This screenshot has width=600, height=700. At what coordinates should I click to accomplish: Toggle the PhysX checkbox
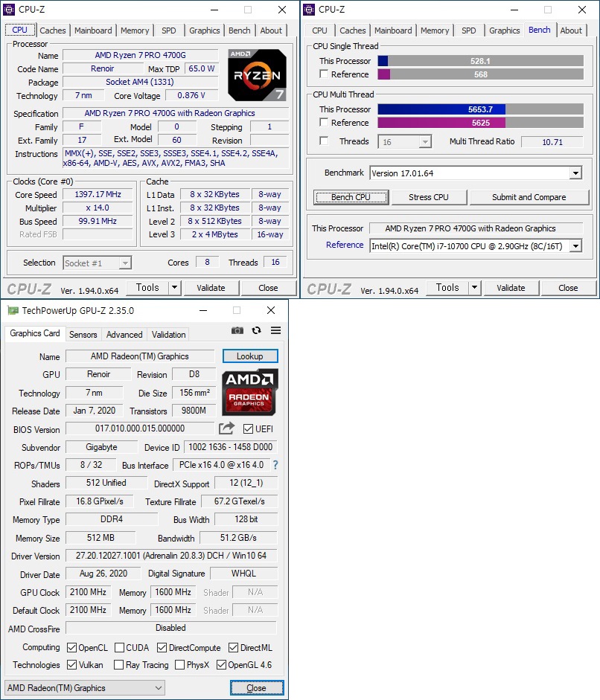(x=179, y=665)
